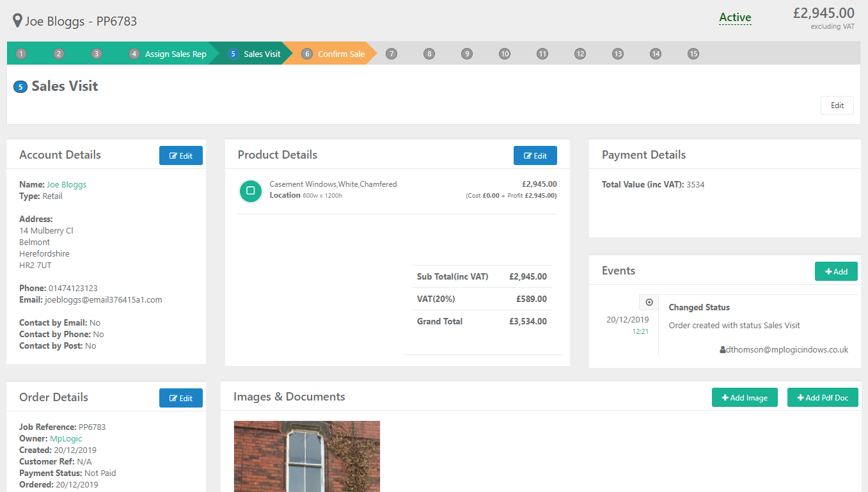The height and width of the screenshot is (492, 868).
Task: Select the Sales Visit stage tab
Action: click(x=255, y=54)
